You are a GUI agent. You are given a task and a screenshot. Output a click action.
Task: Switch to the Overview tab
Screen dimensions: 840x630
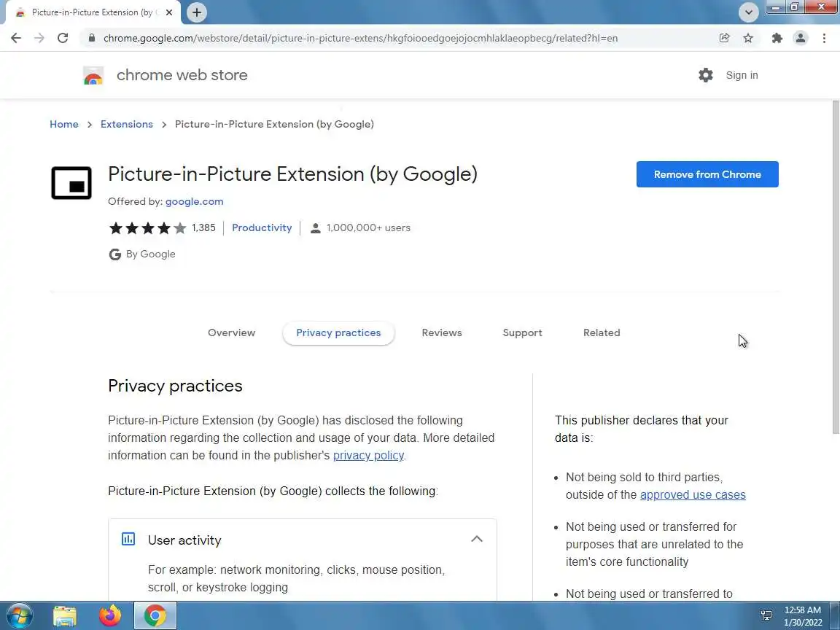(x=231, y=332)
